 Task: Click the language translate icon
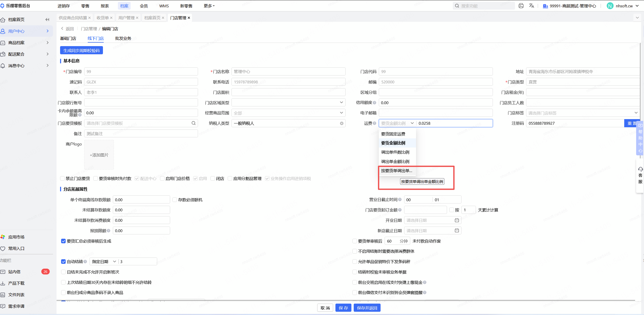point(531,6)
